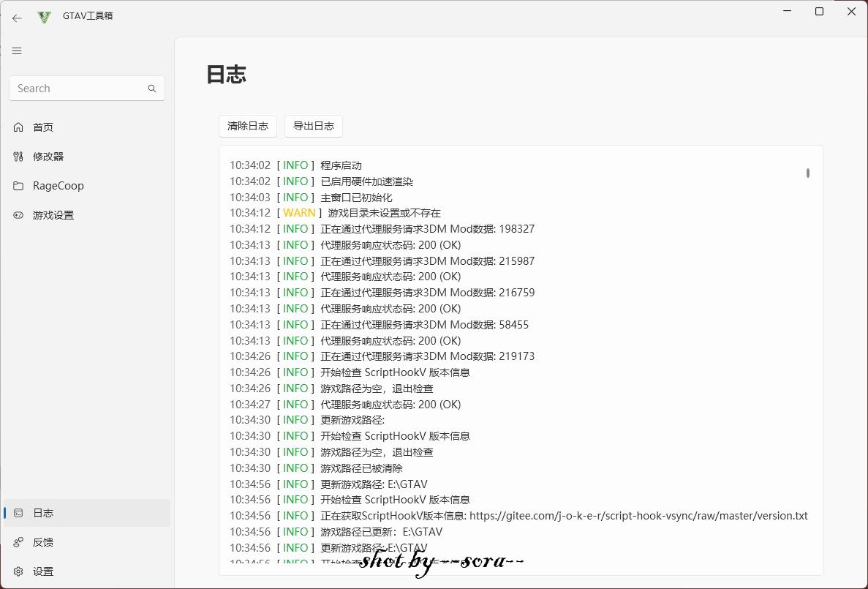Select the log line 游戏路径已更新：E:\GTAV
This screenshot has width=868, height=589.
(x=336, y=532)
